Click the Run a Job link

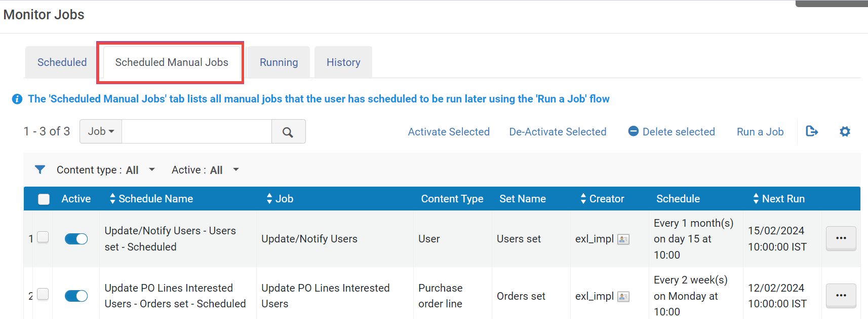coord(760,132)
